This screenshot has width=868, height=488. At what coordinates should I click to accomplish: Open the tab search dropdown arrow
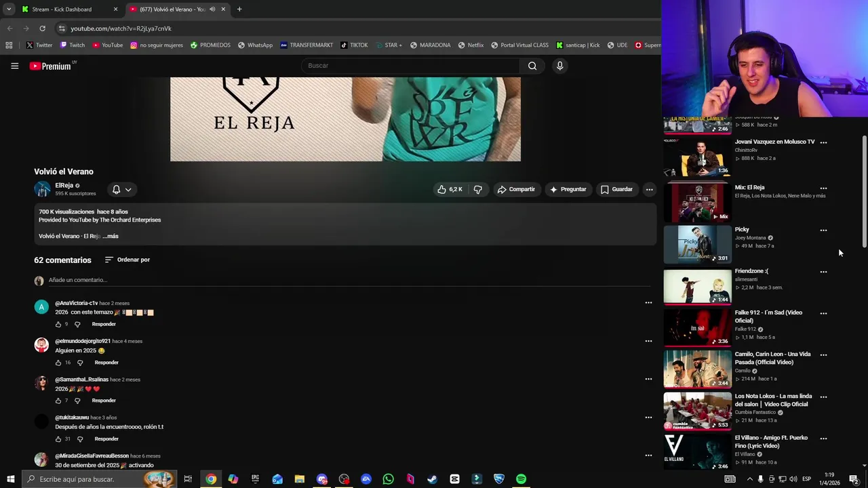[x=9, y=9]
